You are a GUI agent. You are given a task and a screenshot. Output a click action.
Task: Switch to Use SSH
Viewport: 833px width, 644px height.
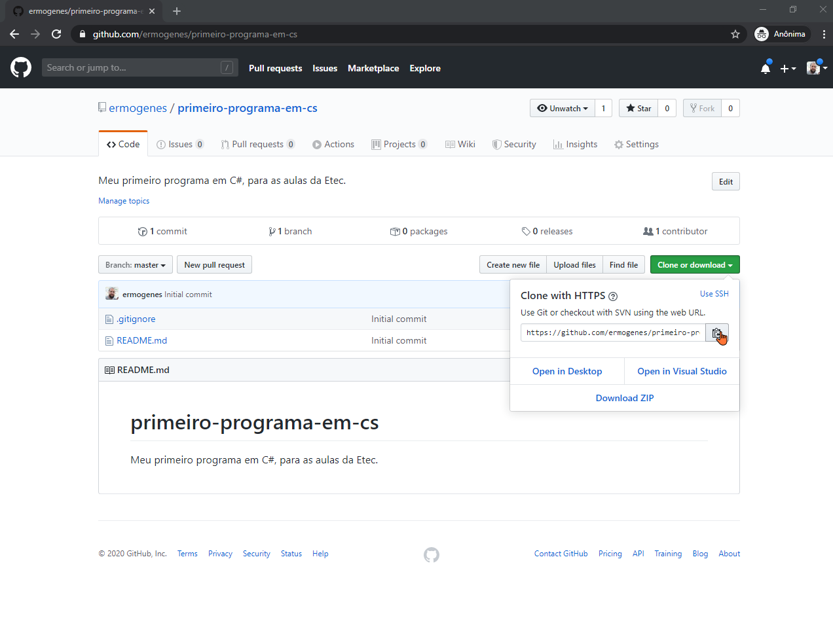(714, 294)
